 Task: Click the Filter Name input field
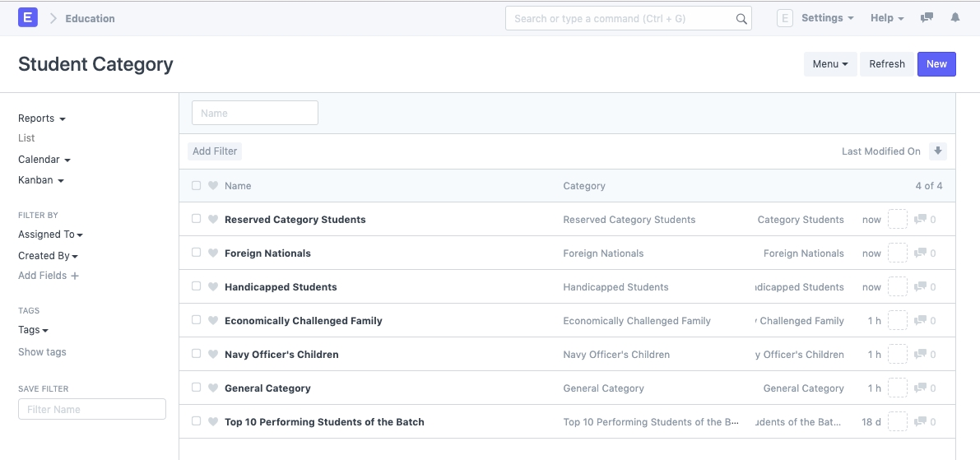click(92, 410)
